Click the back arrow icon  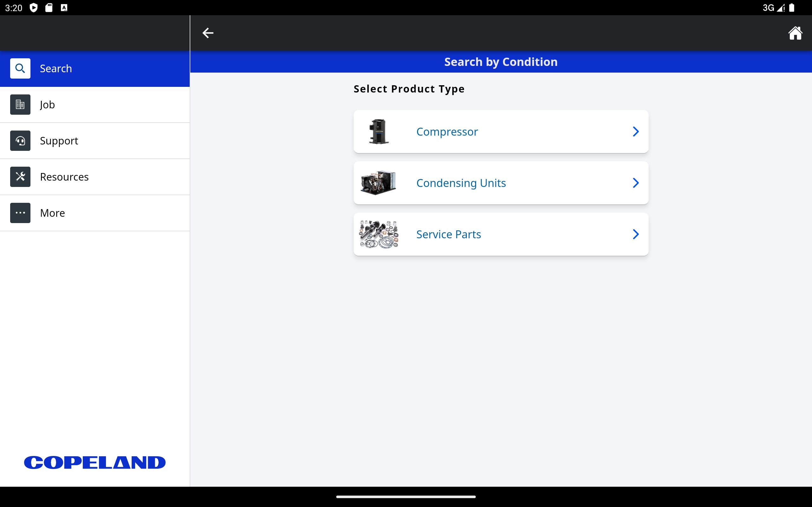(208, 33)
